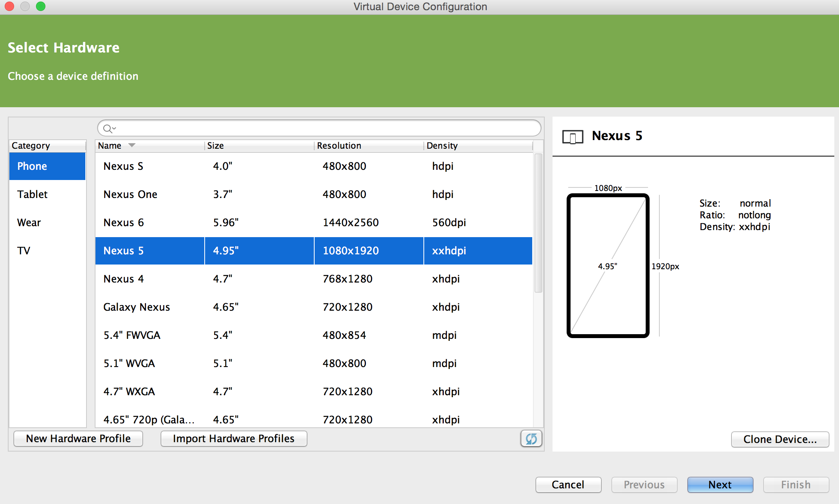839x504 pixels.
Task: Click the Nexus 5 device icon
Action: click(573, 137)
